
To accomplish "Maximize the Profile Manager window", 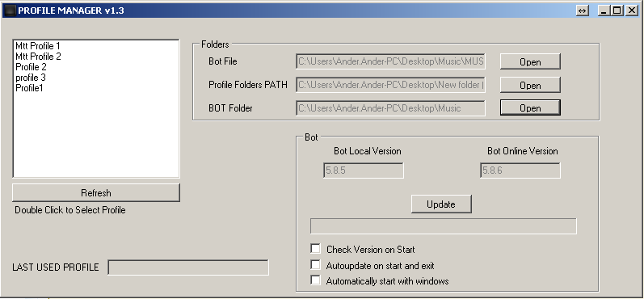I will click(x=617, y=11).
